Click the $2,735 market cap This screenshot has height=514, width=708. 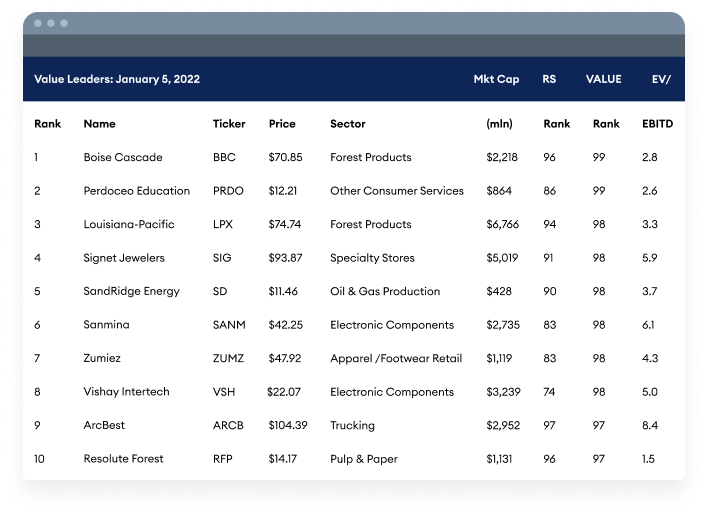coord(503,325)
